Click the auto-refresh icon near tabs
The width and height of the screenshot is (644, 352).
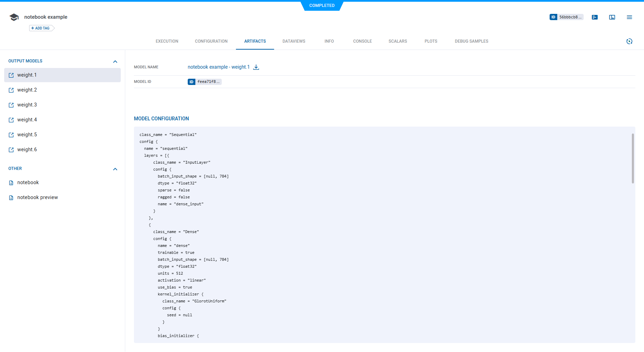[x=629, y=41]
